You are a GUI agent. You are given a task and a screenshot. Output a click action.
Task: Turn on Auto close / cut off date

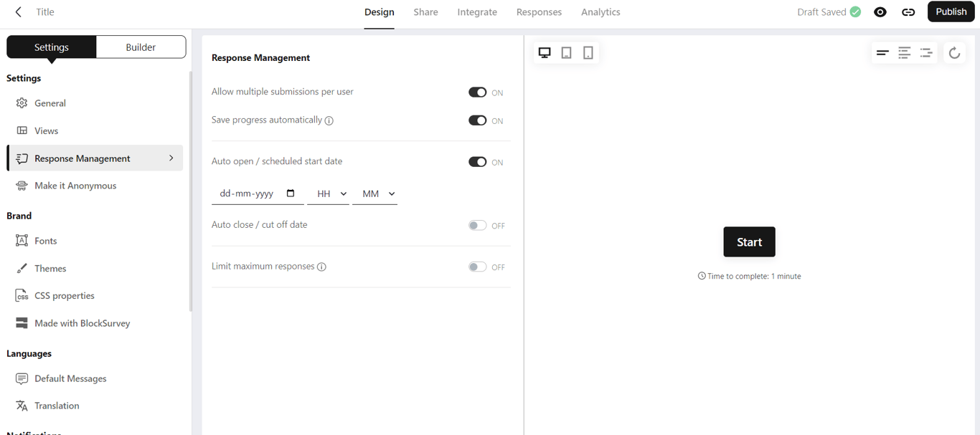point(477,226)
